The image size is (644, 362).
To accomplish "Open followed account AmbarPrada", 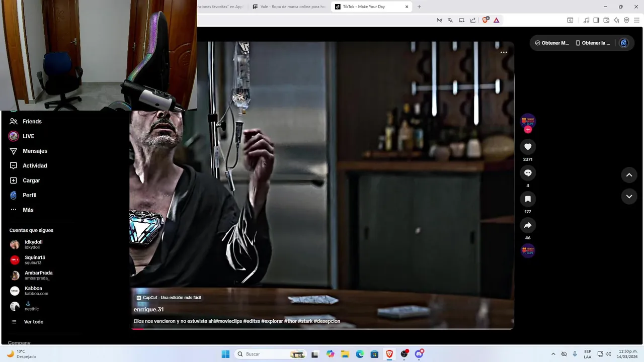I will 31,276.
